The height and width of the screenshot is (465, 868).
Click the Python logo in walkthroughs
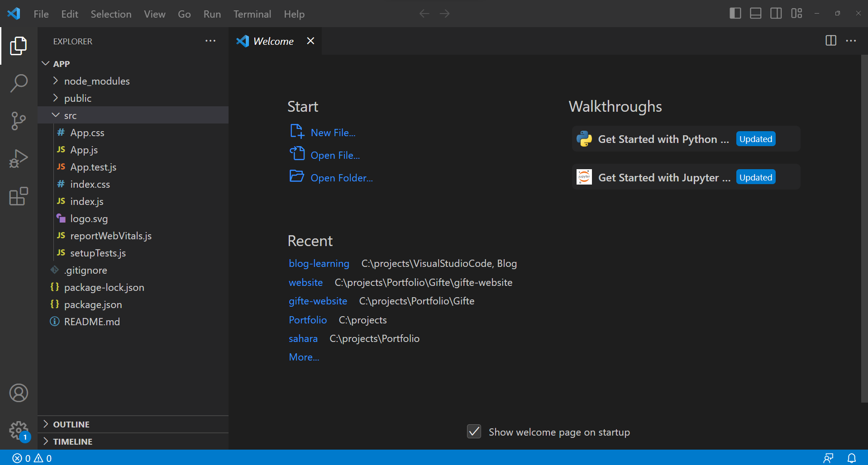[584, 139]
